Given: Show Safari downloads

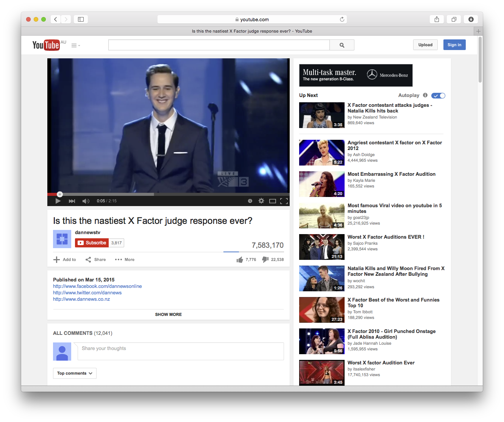Looking at the screenshot, I should 471,19.
